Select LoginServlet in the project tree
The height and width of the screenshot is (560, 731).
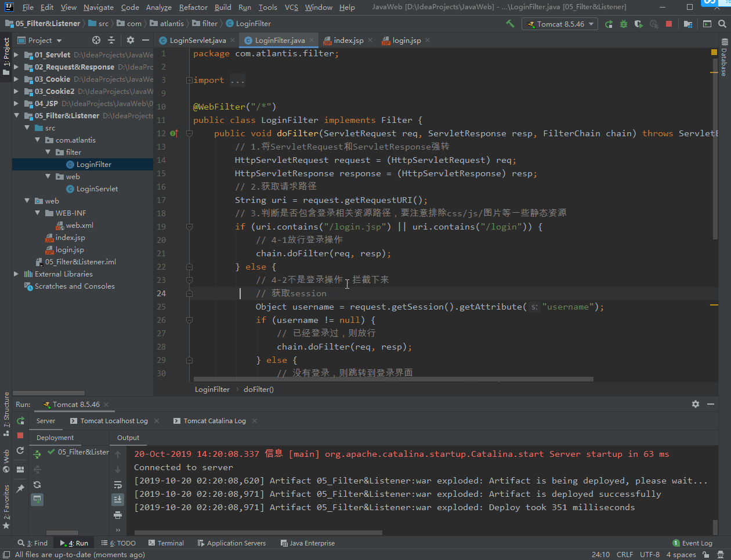tap(97, 188)
